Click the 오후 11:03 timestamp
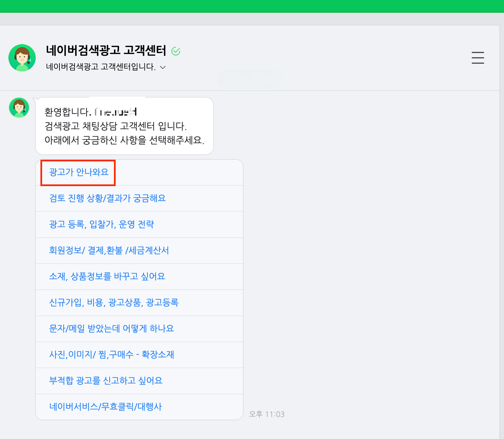The width and height of the screenshot is (504, 439). (x=267, y=414)
